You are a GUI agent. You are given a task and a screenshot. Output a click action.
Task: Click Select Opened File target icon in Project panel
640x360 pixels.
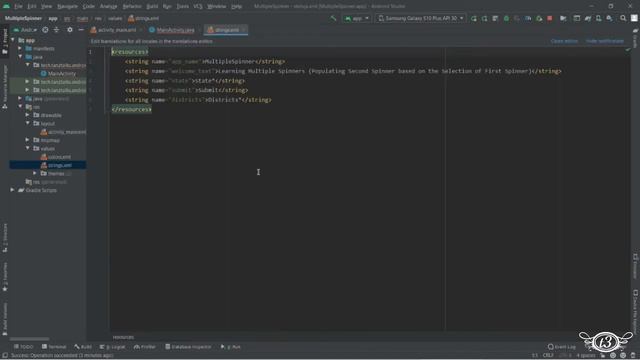(x=45, y=30)
